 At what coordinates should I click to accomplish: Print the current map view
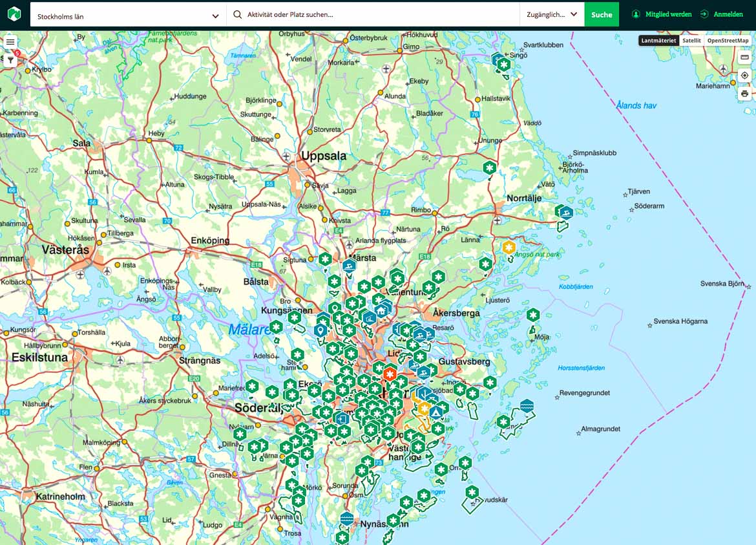click(x=746, y=92)
